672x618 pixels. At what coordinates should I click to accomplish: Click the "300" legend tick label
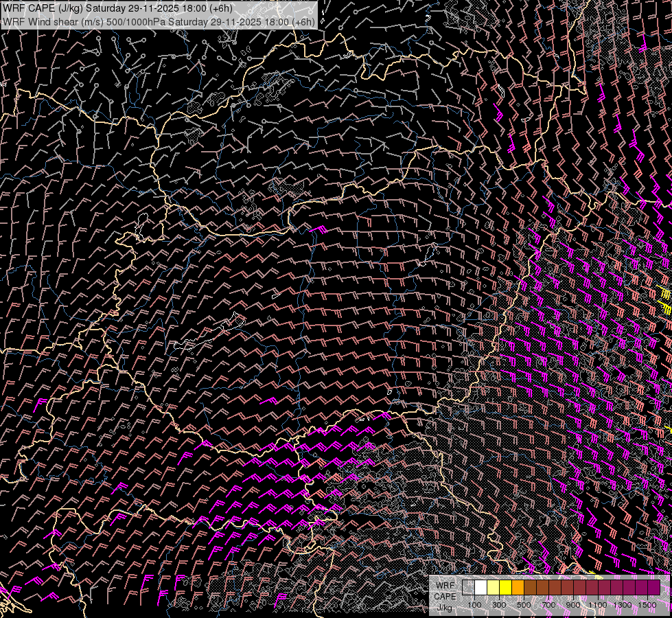click(x=499, y=605)
